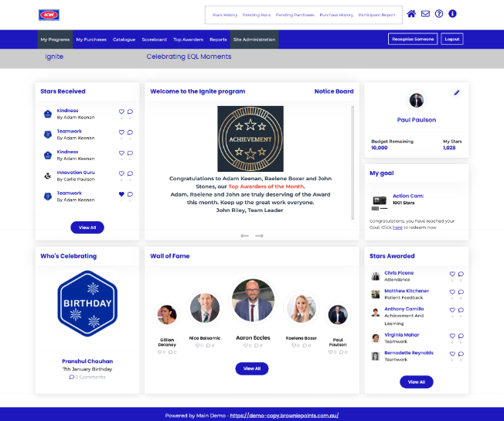Expand the Reports menu

pyautogui.click(x=218, y=39)
